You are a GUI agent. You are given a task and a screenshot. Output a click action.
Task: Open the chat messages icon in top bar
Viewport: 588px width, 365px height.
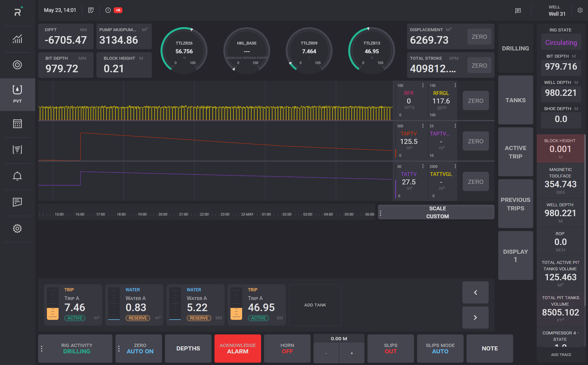click(518, 11)
